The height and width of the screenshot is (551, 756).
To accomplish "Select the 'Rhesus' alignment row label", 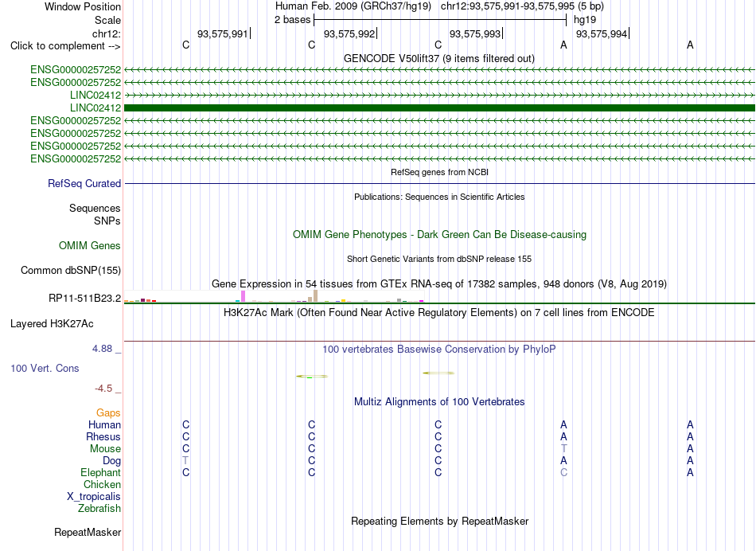I will click(x=103, y=436).
